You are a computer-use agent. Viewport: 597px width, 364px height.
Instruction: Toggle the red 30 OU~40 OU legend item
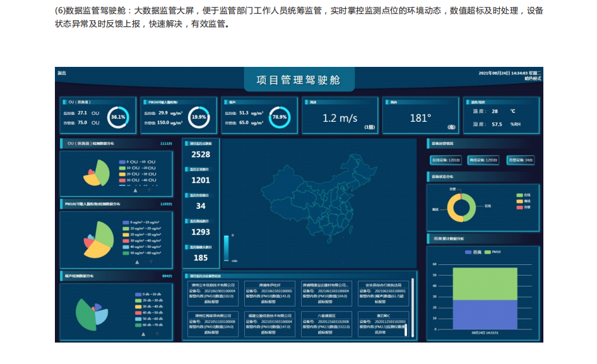pyautogui.click(x=138, y=180)
